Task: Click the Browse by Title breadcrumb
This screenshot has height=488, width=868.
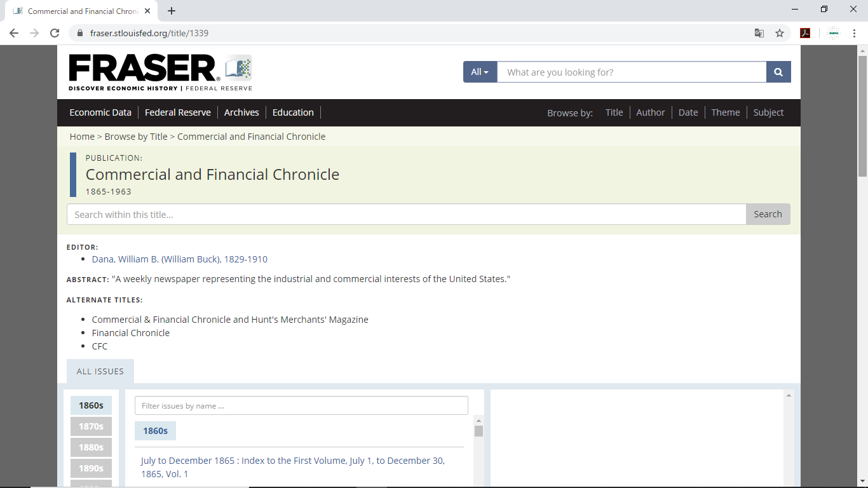Action: (x=136, y=137)
